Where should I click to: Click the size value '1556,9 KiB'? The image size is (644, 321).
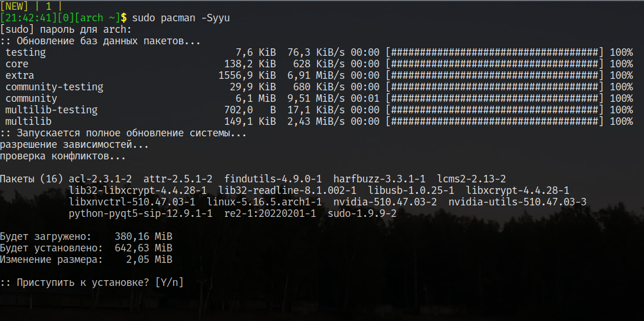tap(247, 75)
